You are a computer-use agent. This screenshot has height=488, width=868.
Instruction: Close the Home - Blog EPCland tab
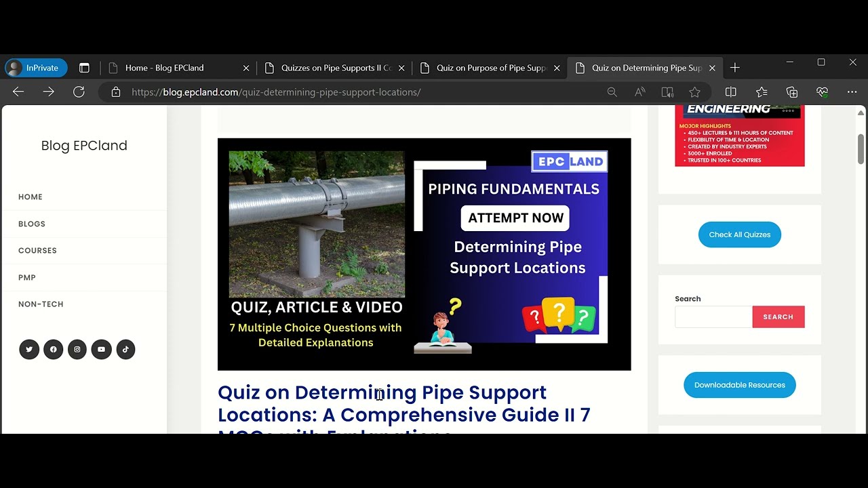tap(246, 68)
